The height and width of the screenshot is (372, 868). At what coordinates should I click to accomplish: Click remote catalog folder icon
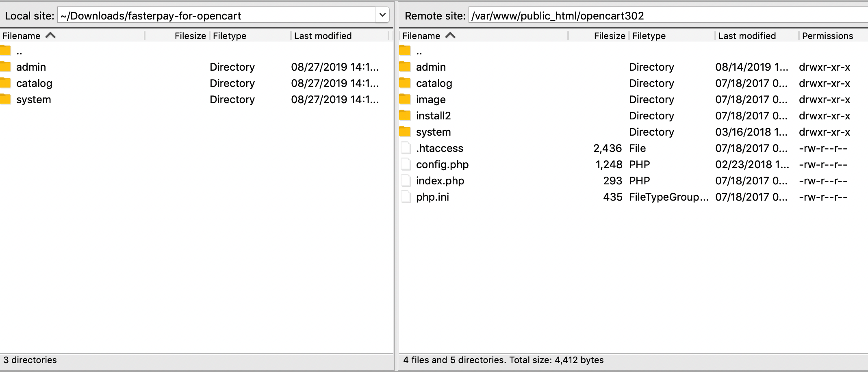405,83
